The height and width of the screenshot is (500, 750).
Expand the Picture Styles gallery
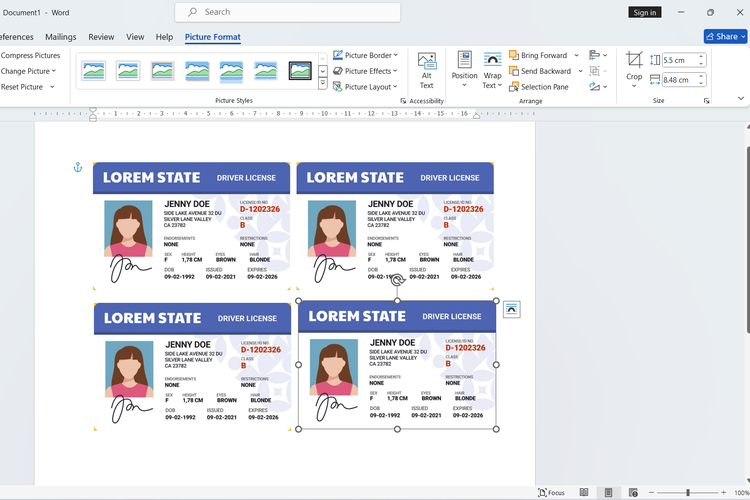point(323,84)
